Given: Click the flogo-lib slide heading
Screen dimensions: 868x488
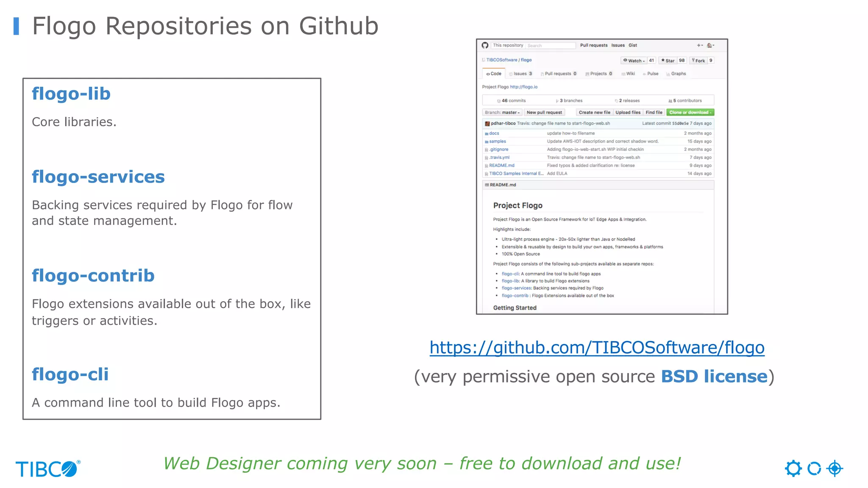Looking at the screenshot, I should pyautogui.click(x=71, y=94).
